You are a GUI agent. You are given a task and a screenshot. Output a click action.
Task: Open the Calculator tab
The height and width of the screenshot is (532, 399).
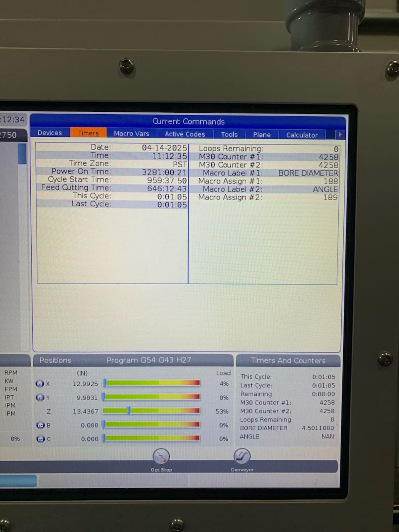coord(302,135)
